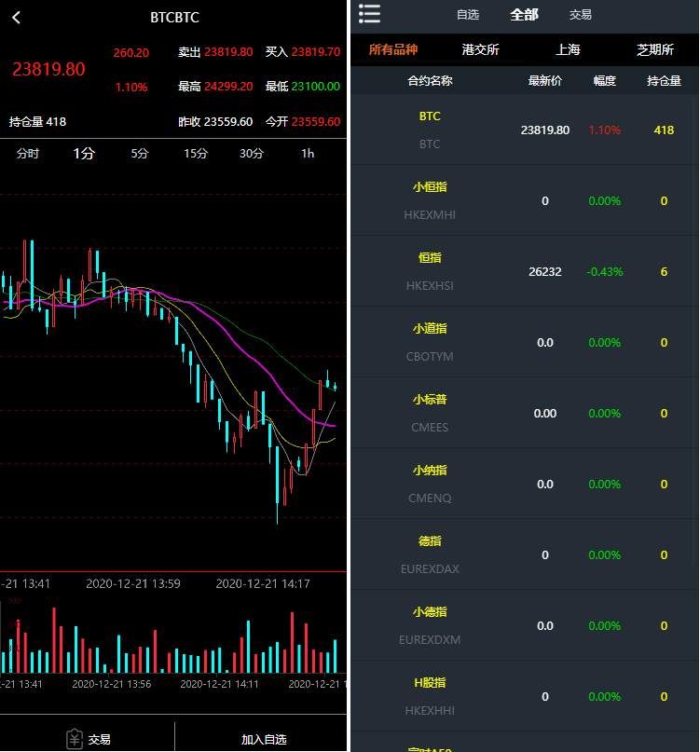Click the 26232 price in 恒指 row

tap(545, 271)
